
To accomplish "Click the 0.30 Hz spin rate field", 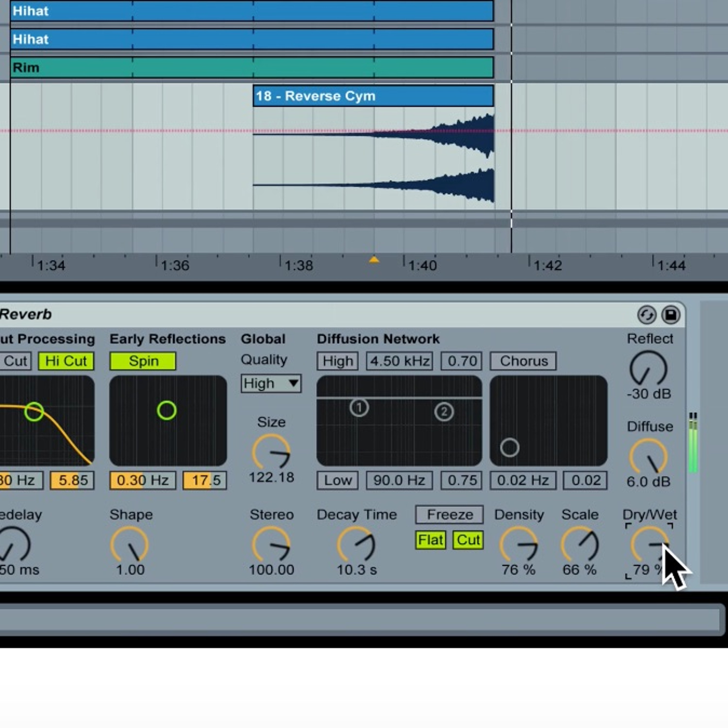I will [x=143, y=480].
